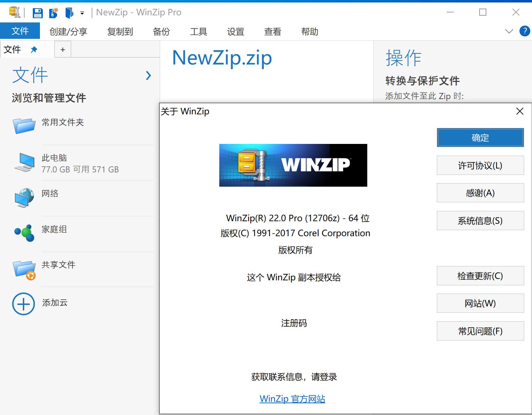This screenshot has width=532, height=415.
Task: Open 常见问题(F) FAQ button
Action: tap(480, 331)
